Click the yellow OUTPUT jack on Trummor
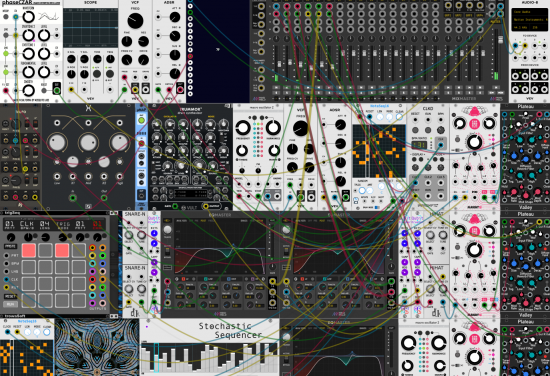550x376 pixels. [x=206, y=206]
